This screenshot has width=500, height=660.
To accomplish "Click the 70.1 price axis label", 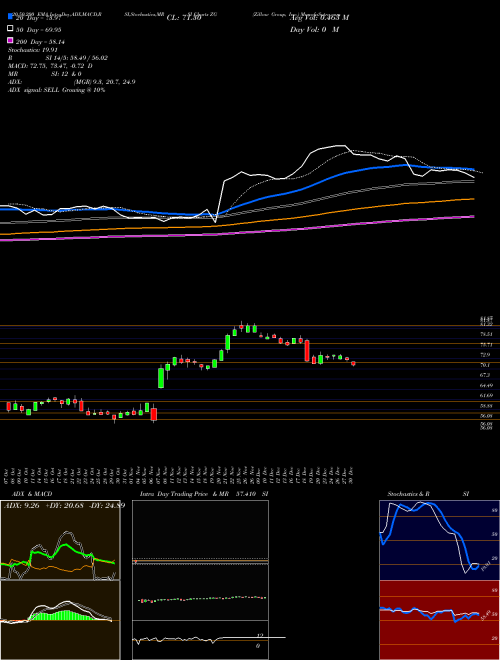I will click(486, 365).
